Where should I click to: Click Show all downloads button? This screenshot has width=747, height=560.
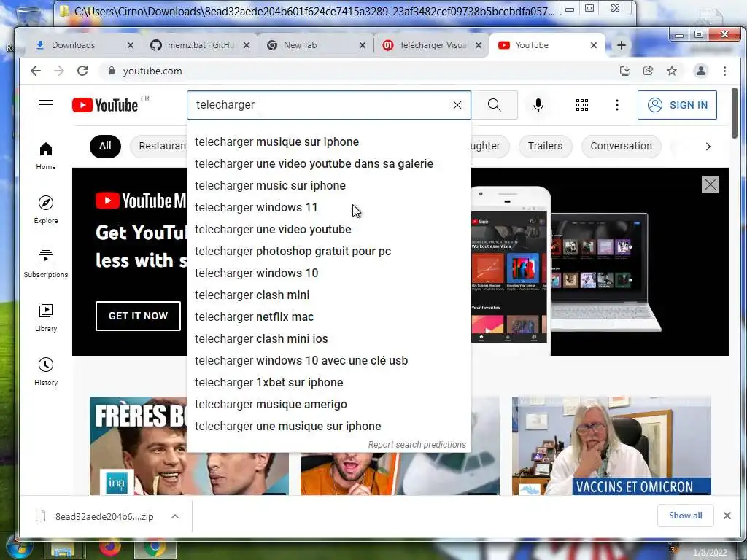click(x=685, y=516)
